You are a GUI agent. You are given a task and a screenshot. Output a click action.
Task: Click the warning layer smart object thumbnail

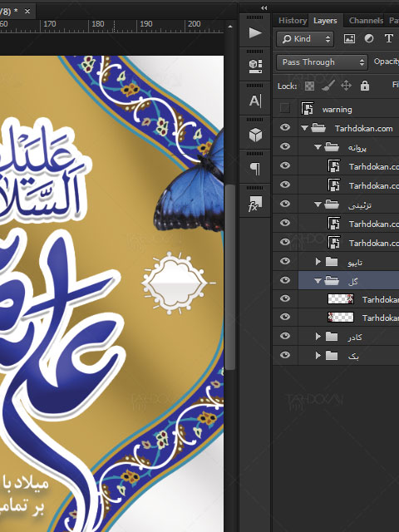tap(307, 109)
